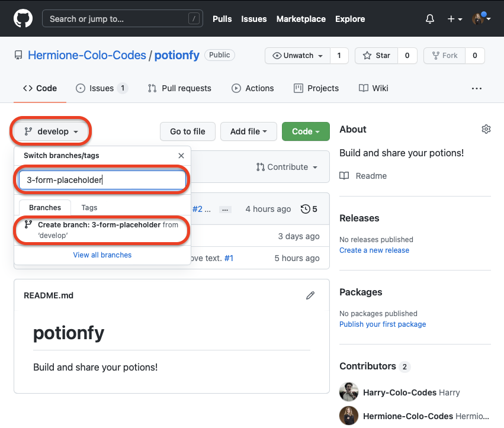Click the View all branches link
This screenshot has width=504, height=428.
point(102,255)
